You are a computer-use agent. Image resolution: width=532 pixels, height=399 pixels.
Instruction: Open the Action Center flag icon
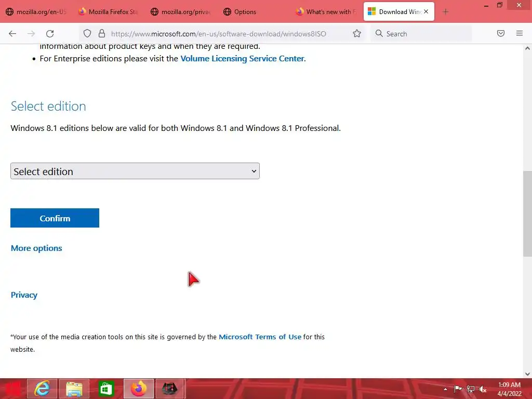(x=458, y=389)
